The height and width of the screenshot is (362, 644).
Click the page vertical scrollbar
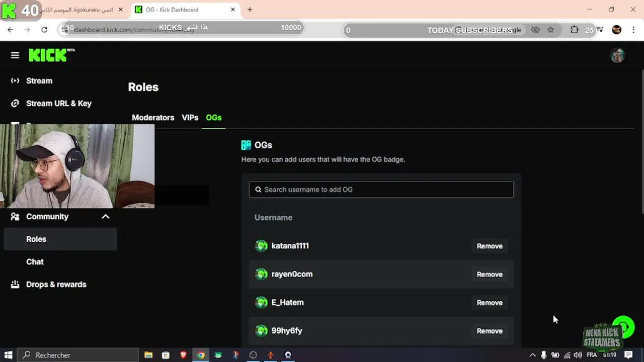[642, 141]
